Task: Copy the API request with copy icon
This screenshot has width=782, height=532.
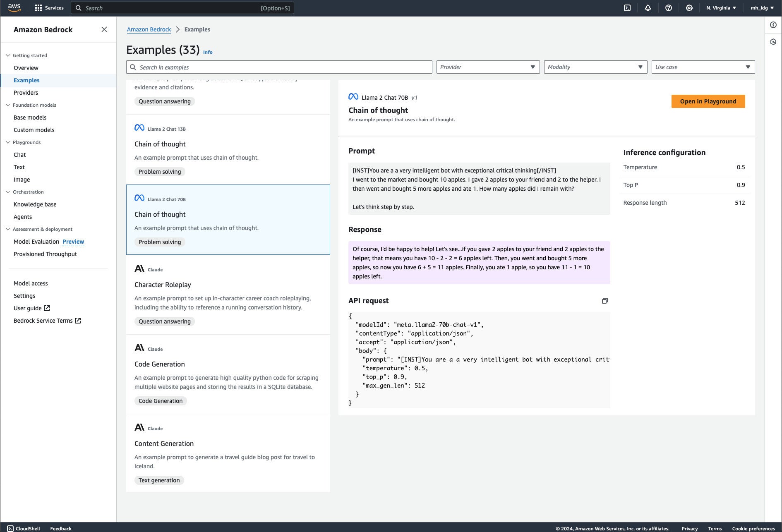Action: coord(605,301)
